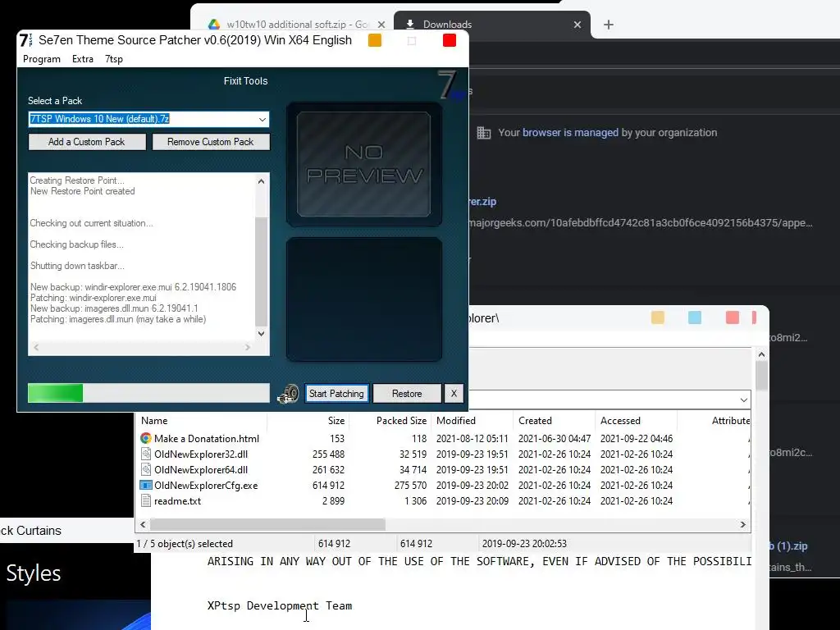Click log scrollbar up arrow in 7tsp

click(x=261, y=181)
